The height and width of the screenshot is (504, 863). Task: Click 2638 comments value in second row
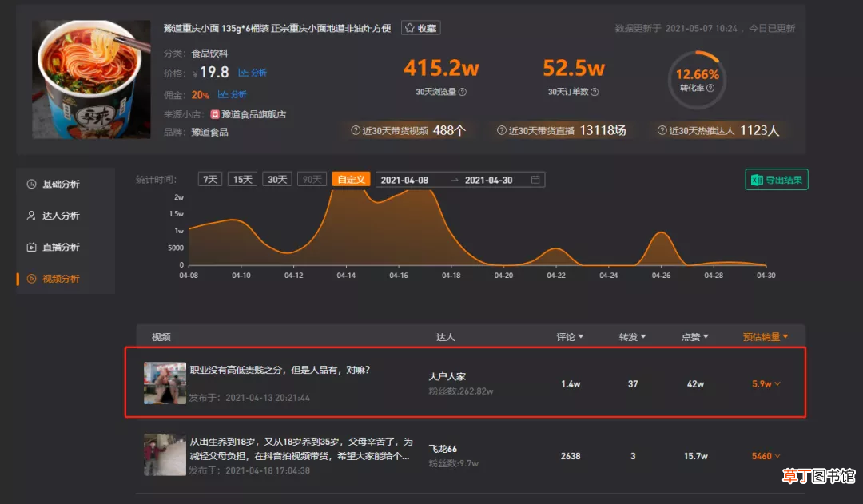tap(571, 456)
